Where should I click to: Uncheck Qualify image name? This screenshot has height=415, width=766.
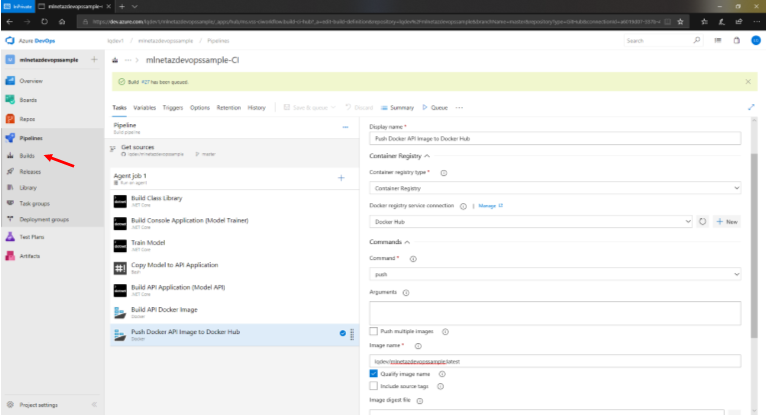click(x=374, y=373)
